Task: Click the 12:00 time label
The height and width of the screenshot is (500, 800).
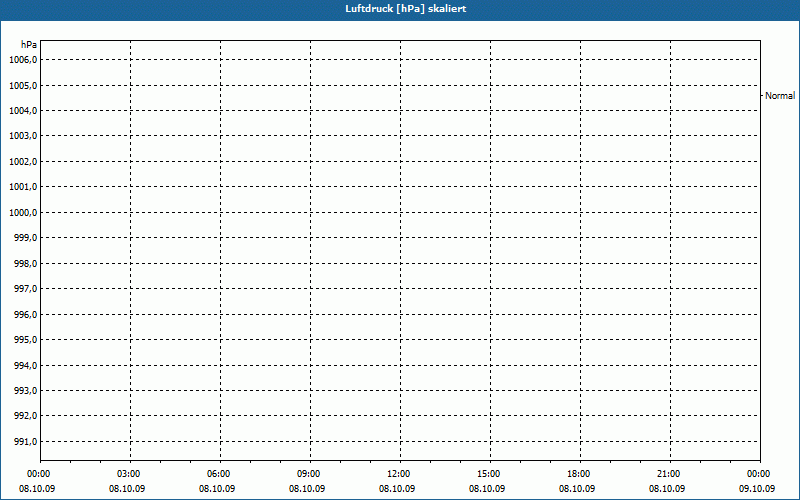Action: point(398,474)
